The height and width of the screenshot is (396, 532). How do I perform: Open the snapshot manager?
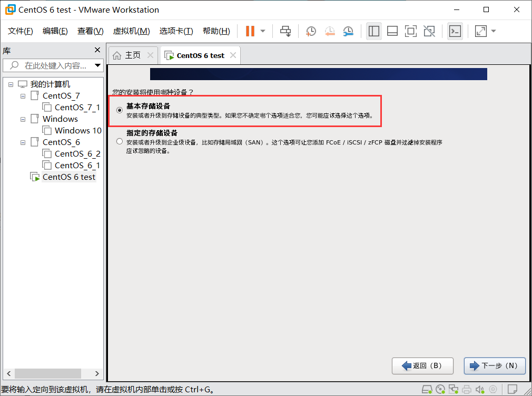tap(348, 31)
